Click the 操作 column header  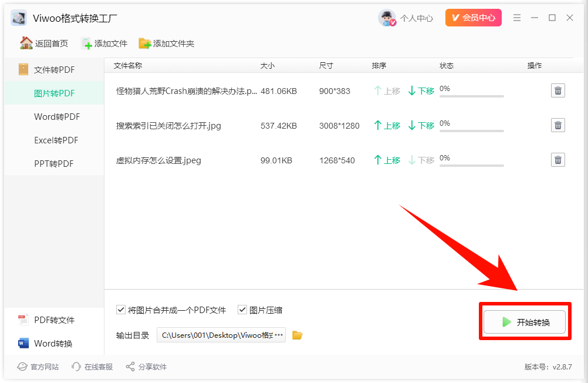(x=535, y=66)
